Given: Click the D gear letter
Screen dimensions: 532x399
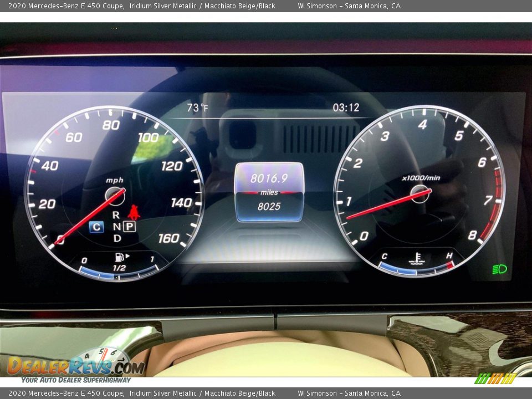Looking at the screenshot, I should tap(117, 238).
